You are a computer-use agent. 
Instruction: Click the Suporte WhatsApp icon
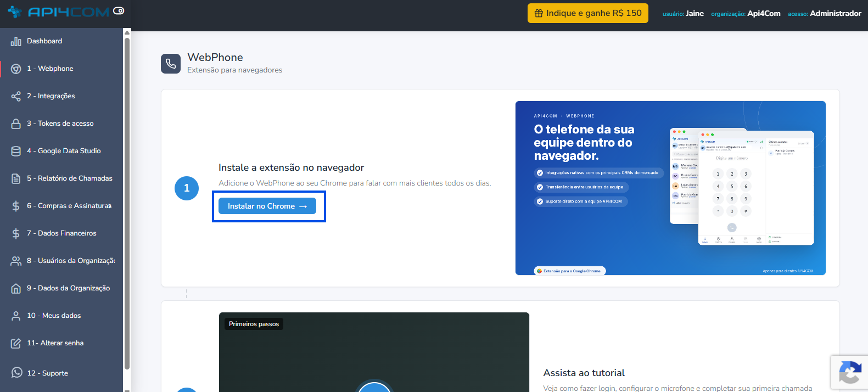coord(17,372)
